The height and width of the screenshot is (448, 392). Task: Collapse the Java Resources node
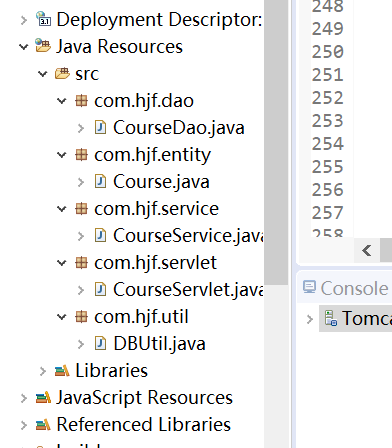coord(24,47)
